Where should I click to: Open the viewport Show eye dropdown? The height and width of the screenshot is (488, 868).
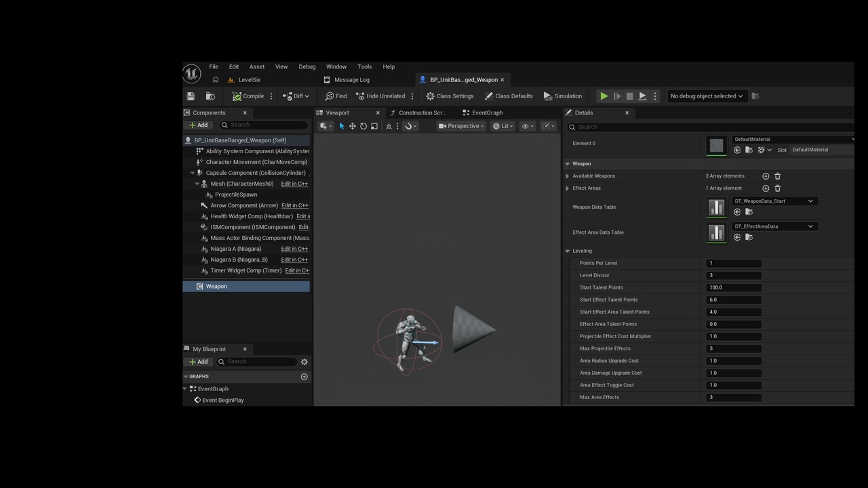[x=527, y=126]
